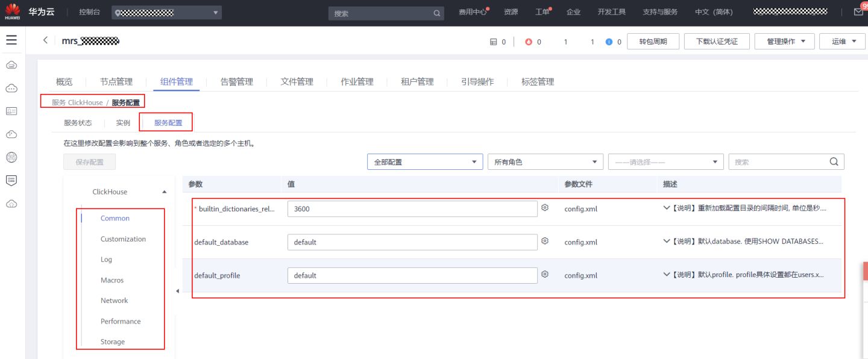Click the 转包周期 button
The height and width of the screenshot is (359, 868).
(x=653, y=42)
